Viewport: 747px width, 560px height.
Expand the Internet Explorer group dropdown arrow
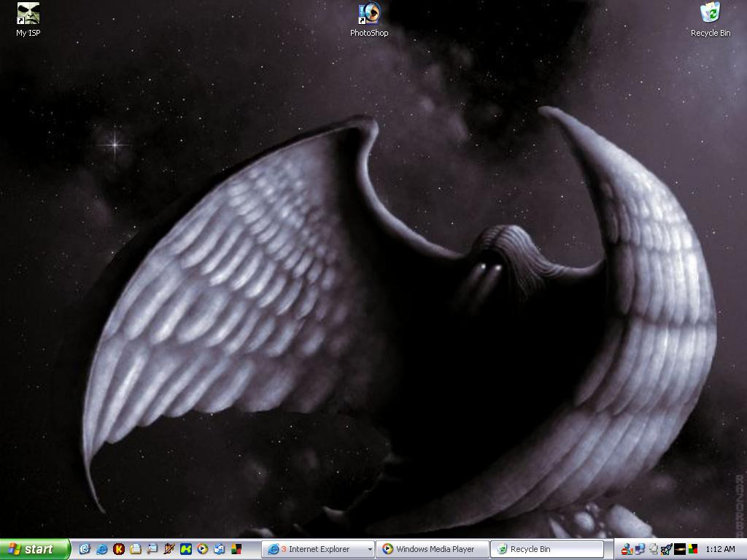pos(370,550)
